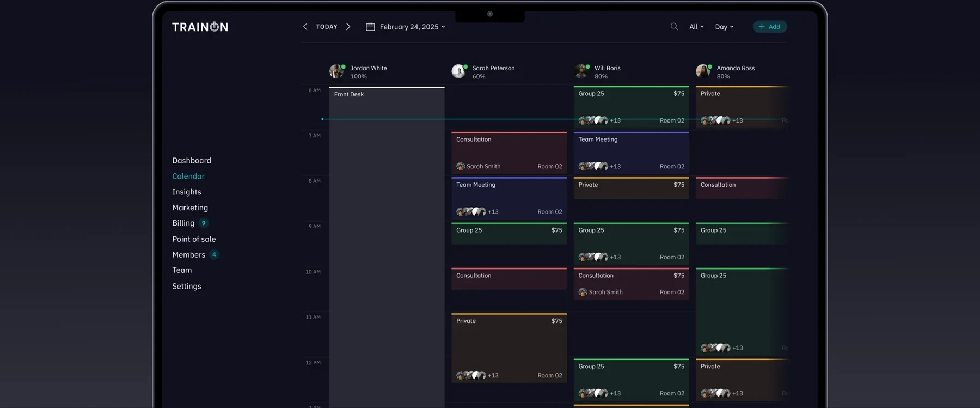The image size is (980, 408).
Task: Open Team in the sidebar
Action: (182, 270)
